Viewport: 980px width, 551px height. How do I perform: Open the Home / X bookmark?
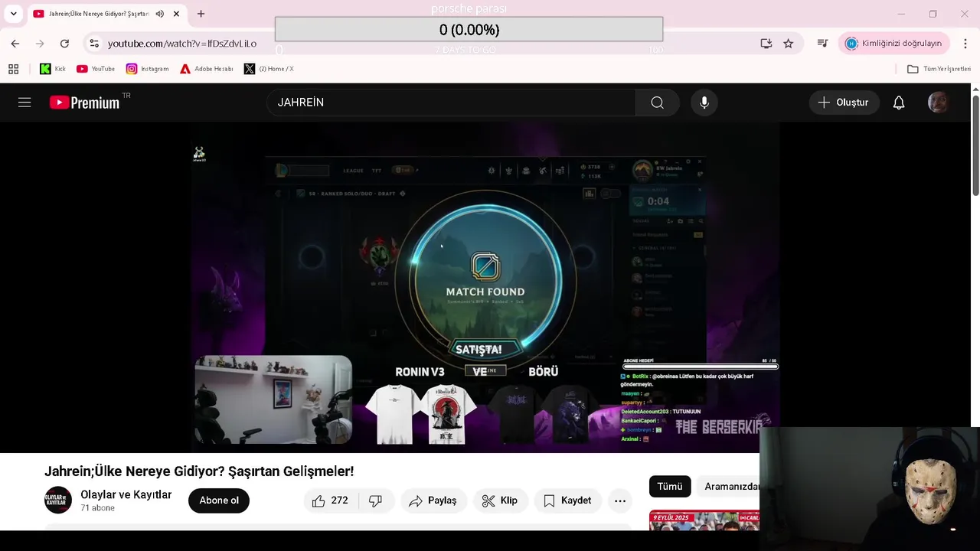269,69
